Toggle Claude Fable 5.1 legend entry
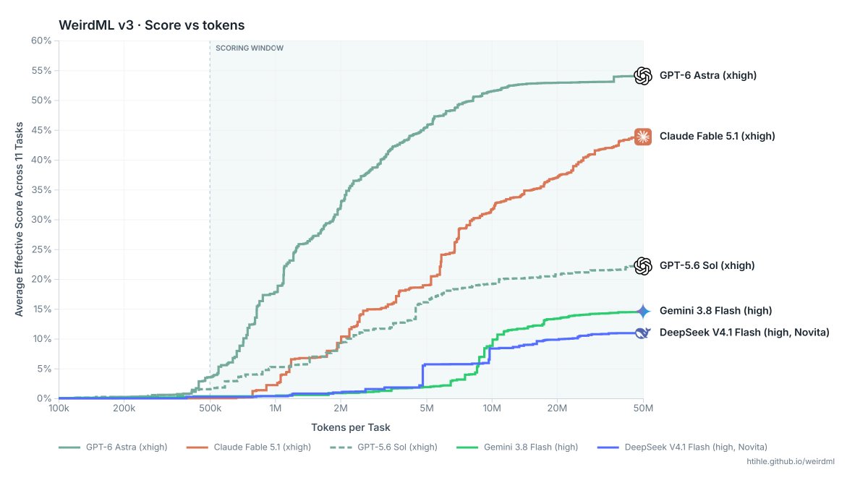Image resolution: width=868 pixels, height=488 pixels. point(251,448)
